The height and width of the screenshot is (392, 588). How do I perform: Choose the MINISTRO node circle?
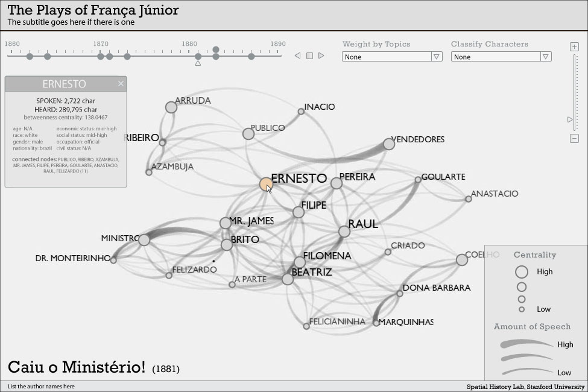tap(144, 239)
